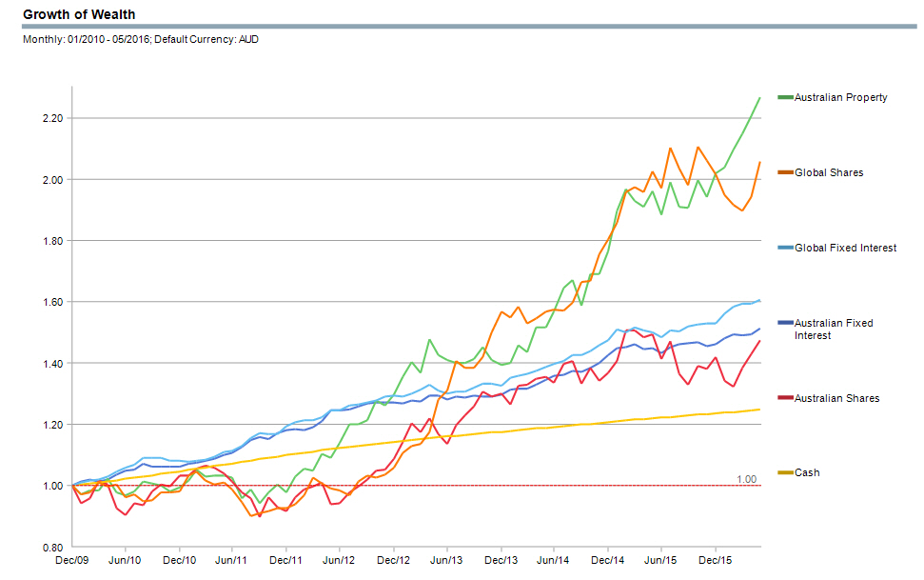This screenshot has width=924, height=580.
Task: Click the Jun/11 x-axis label
Action: click(231, 560)
